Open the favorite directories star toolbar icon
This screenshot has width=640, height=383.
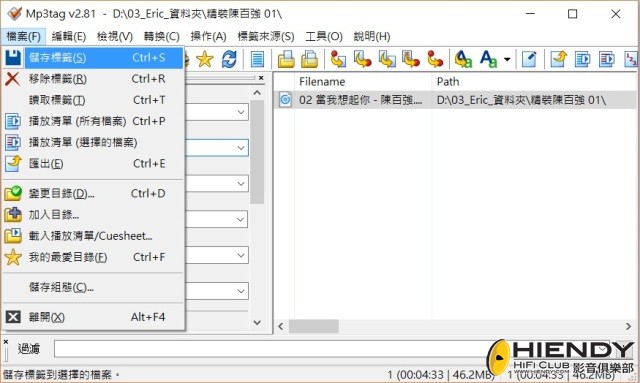(x=204, y=60)
